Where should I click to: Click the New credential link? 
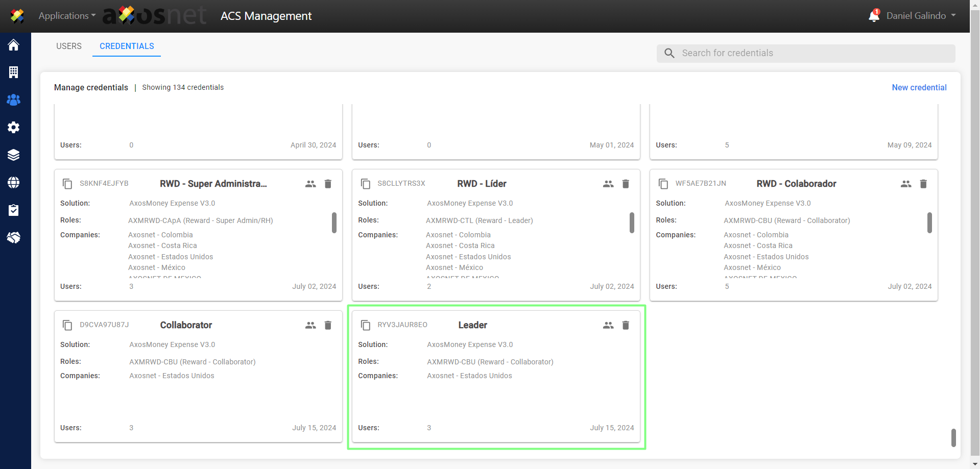pyautogui.click(x=919, y=87)
